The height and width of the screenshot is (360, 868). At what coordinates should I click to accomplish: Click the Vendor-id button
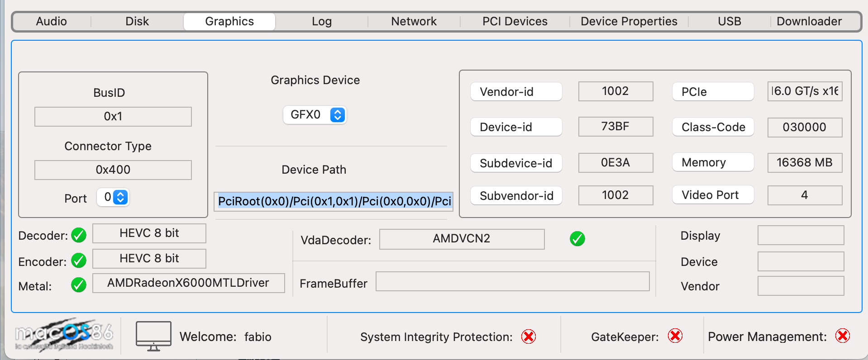click(516, 92)
